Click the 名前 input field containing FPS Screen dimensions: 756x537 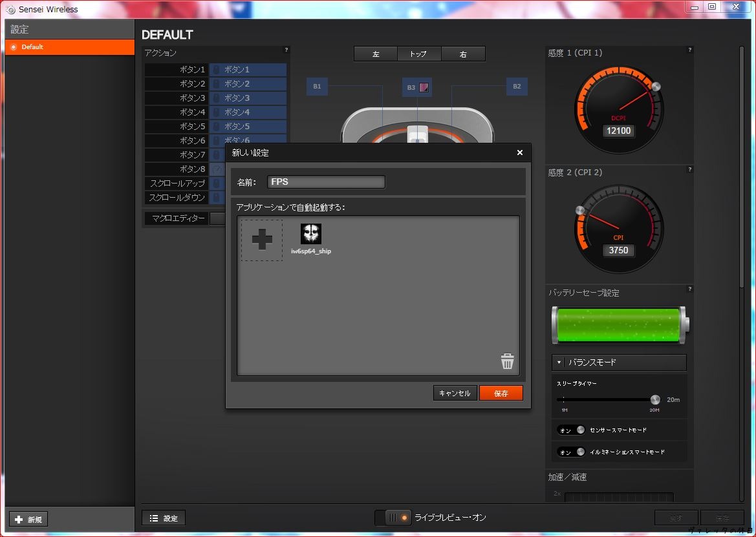click(326, 182)
